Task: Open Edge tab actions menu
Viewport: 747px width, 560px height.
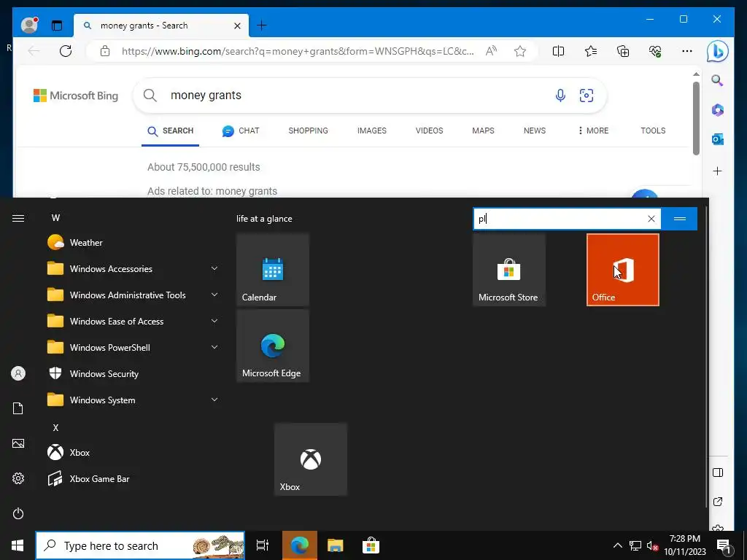Action: 57,26
